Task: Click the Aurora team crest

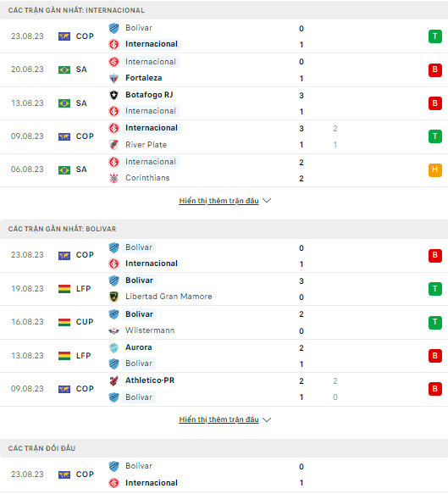Action: pyautogui.click(x=113, y=347)
